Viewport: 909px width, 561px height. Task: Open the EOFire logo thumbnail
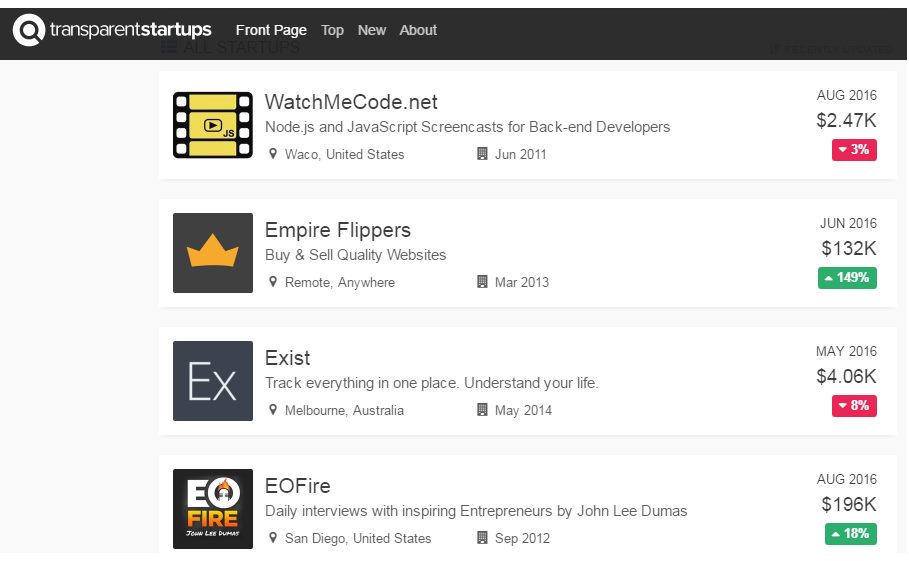point(213,509)
